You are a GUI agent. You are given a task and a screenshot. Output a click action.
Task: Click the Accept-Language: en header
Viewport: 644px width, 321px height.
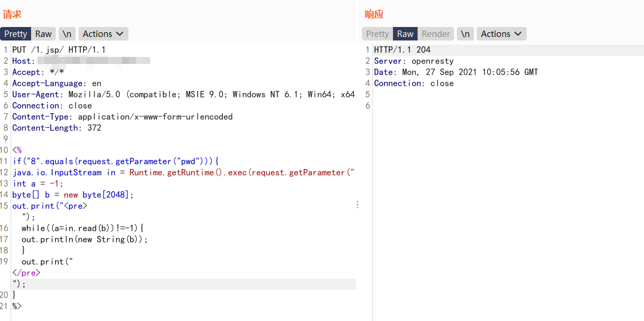(57, 83)
